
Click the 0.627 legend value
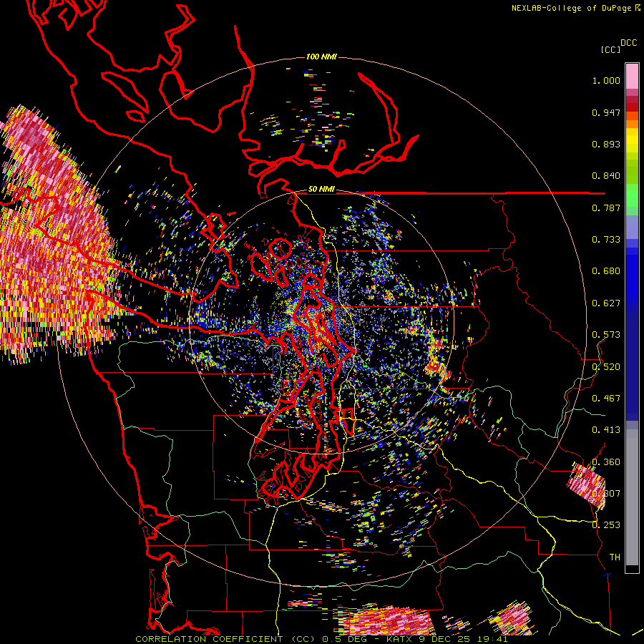(606, 303)
